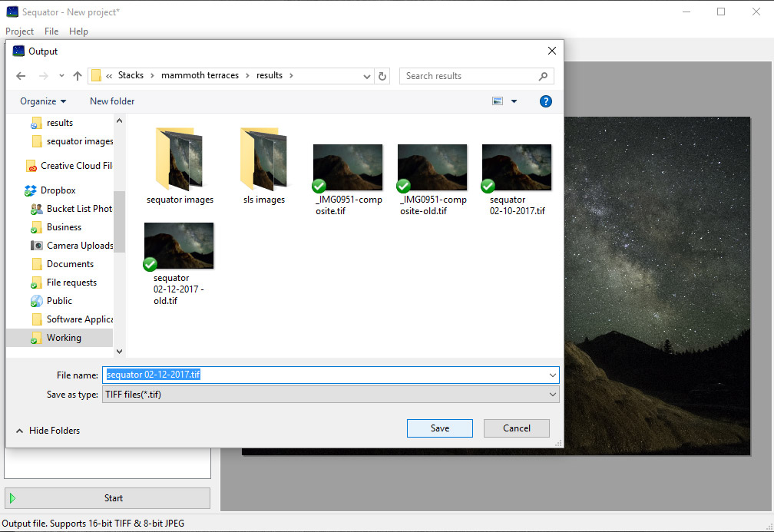
Task: Cancel the Output dialog
Action: tap(516, 428)
